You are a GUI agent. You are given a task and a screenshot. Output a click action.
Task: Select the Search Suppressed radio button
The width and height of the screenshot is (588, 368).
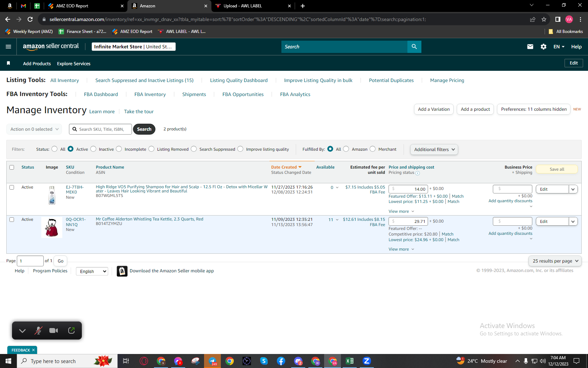194,149
